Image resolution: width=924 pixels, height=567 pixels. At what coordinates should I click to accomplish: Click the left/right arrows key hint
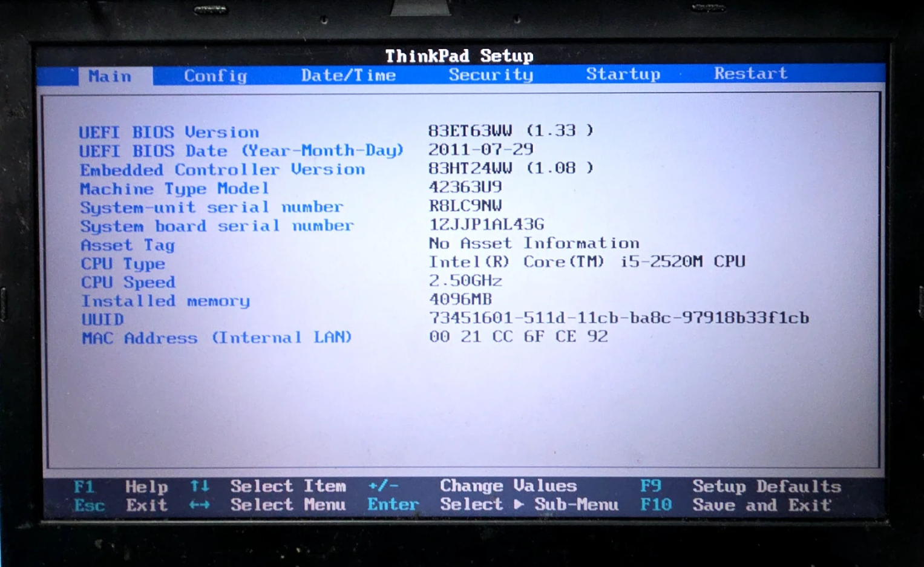click(x=200, y=505)
